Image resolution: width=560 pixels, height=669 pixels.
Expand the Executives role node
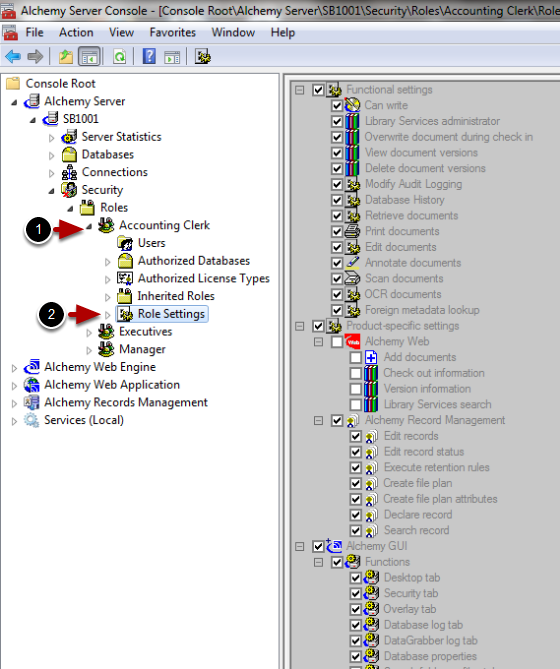[x=89, y=333]
